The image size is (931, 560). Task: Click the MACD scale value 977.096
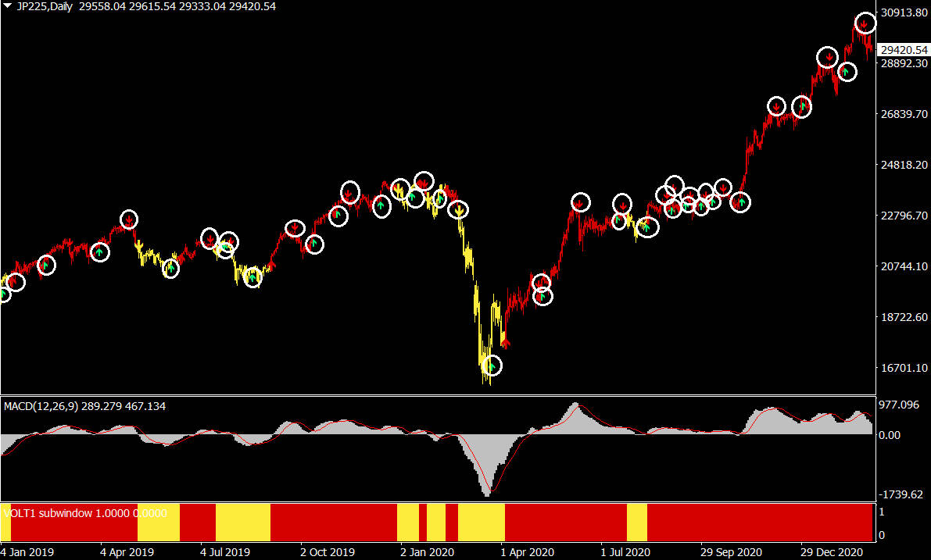pos(899,405)
